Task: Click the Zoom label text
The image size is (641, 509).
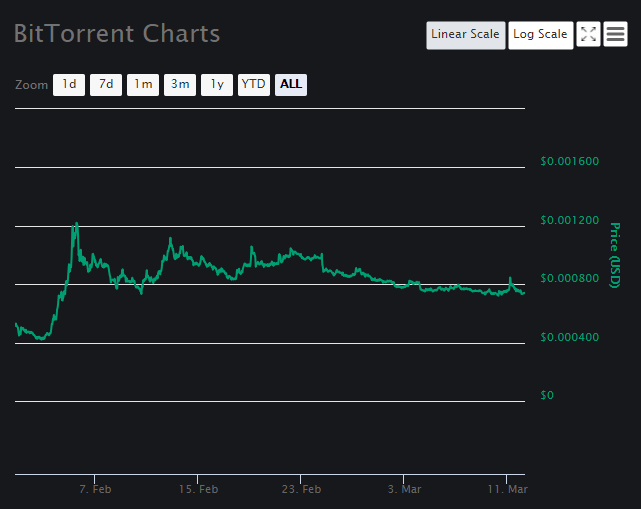Action: click(31, 85)
